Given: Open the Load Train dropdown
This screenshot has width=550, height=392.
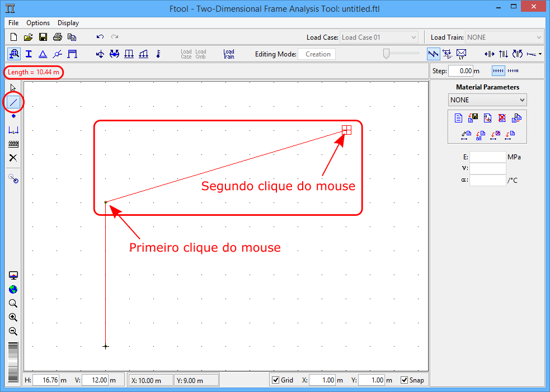Looking at the screenshot, I should (504, 37).
